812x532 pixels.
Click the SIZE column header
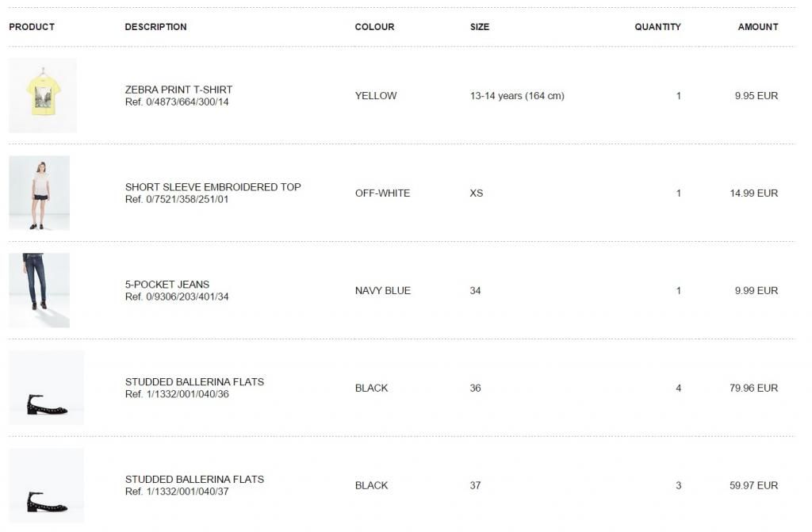click(480, 27)
